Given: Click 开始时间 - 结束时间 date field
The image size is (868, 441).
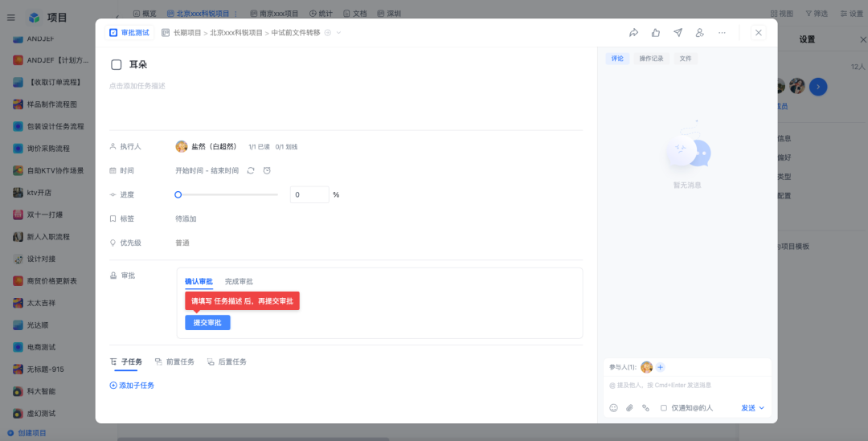Looking at the screenshot, I should pyautogui.click(x=207, y=170).
